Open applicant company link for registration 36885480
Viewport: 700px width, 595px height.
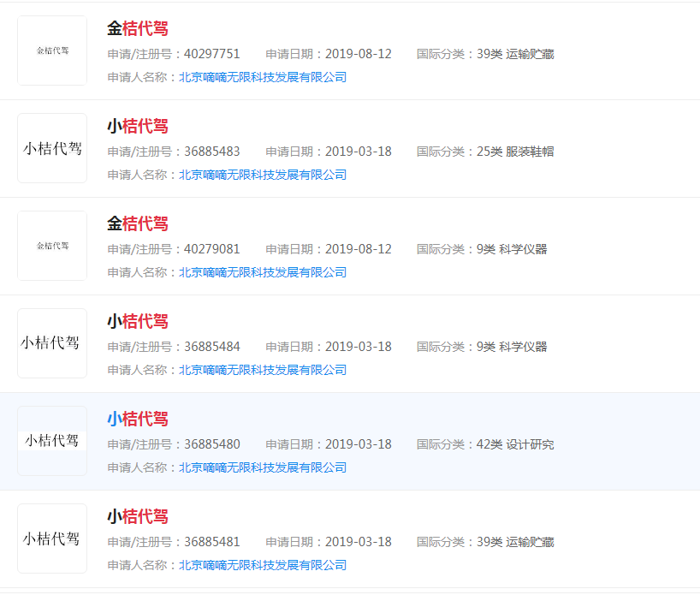(263, 467)
